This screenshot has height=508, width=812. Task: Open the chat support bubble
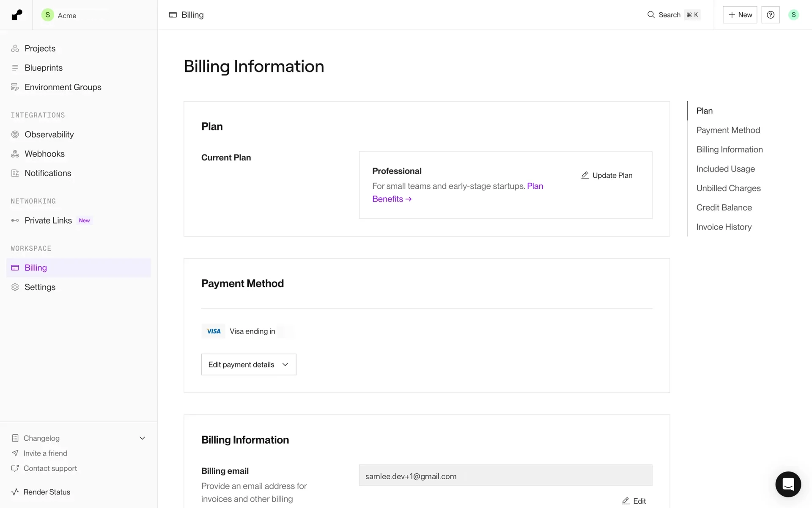(x=788, y=484)
